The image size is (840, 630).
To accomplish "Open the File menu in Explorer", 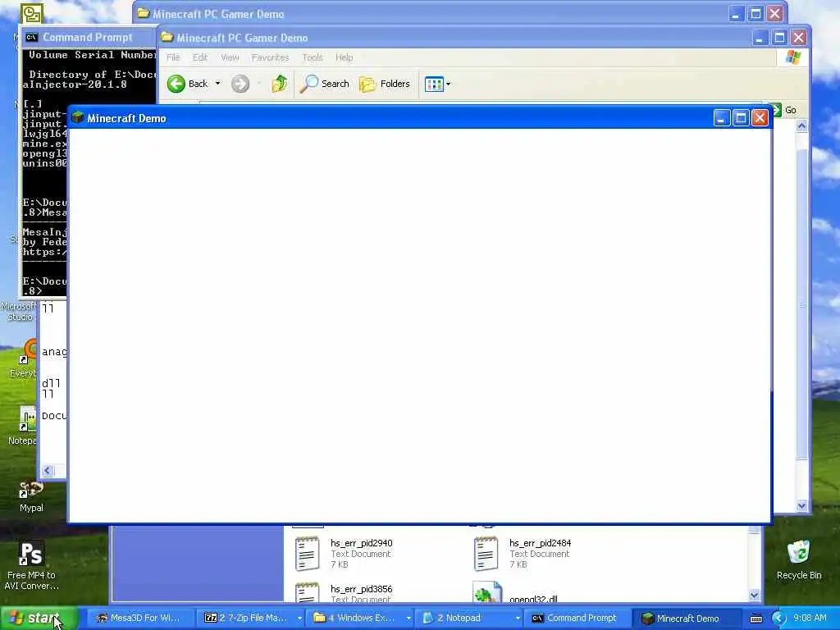I will point(173,57).
